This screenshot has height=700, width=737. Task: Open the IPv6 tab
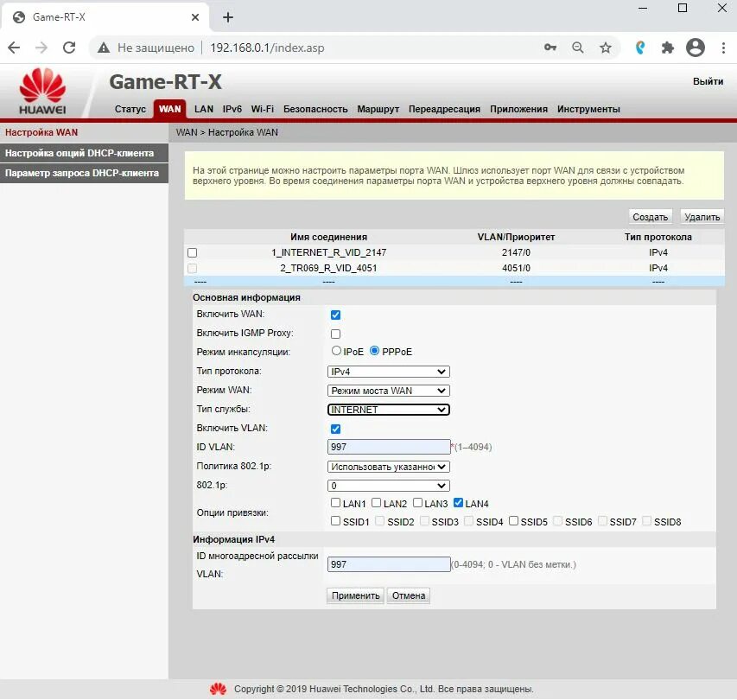232,109
